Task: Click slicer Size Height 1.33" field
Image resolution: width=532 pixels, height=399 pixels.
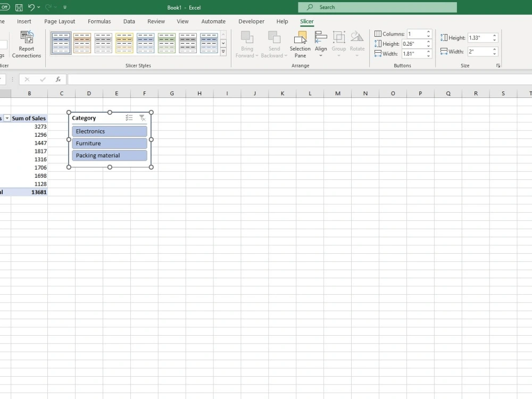Action: point(479,38)
